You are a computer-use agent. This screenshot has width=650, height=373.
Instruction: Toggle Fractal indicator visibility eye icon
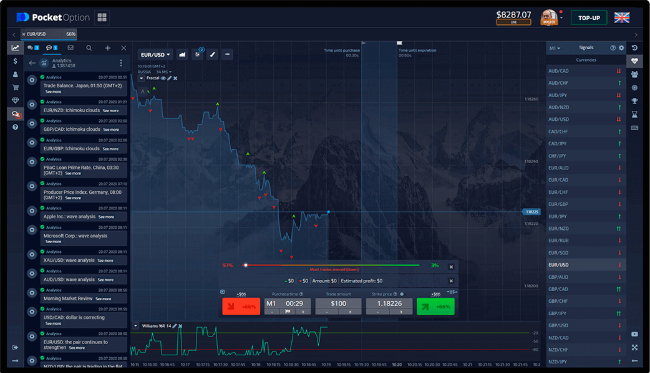[163, 78]
